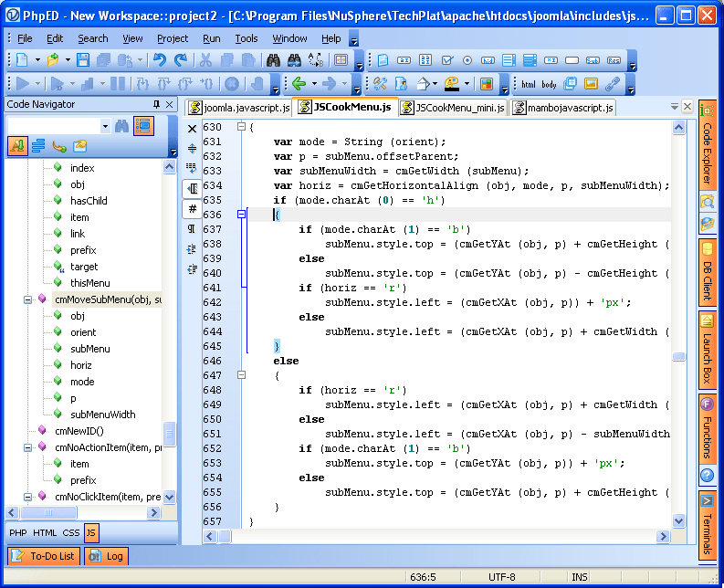Toggle alphabetical sort in Code Navigator
The image size is (724, 588).
(17, 146)
